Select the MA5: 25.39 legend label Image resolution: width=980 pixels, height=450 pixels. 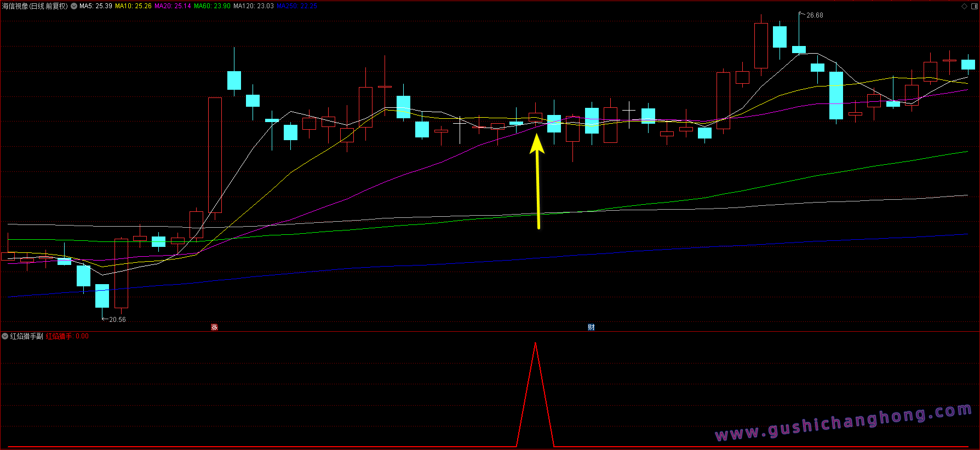coord(96,6)
